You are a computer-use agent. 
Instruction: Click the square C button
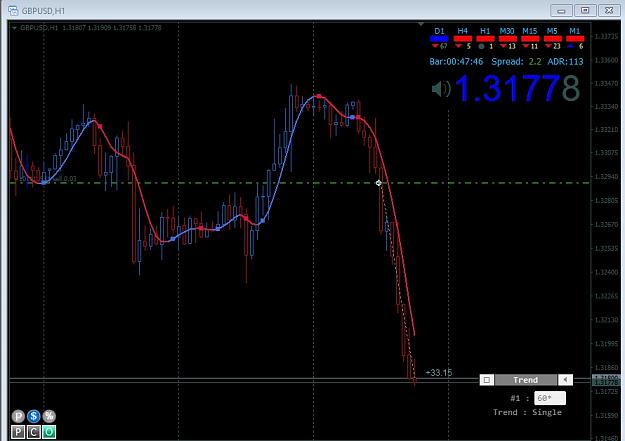pos(33,432)
